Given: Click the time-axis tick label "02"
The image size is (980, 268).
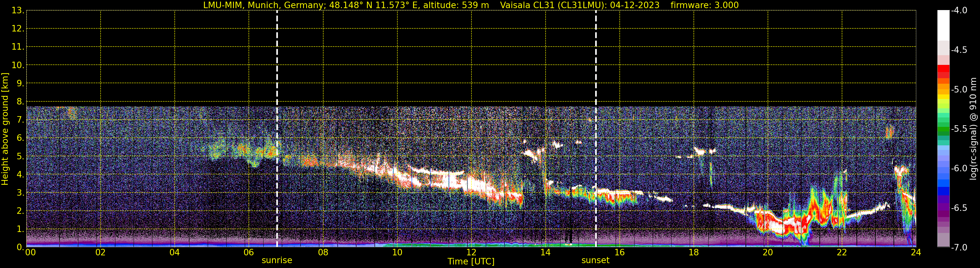Looking at the screenshot, I should [100, 252].
